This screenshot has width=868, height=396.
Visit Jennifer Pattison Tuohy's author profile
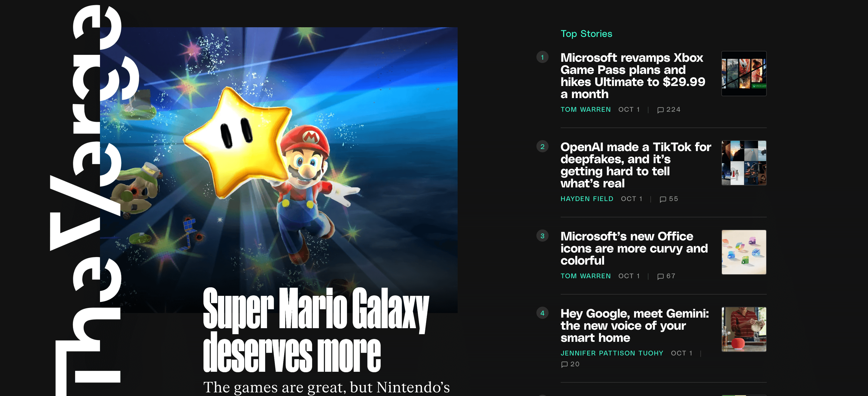pyautogui.click(x=612, y=353)
